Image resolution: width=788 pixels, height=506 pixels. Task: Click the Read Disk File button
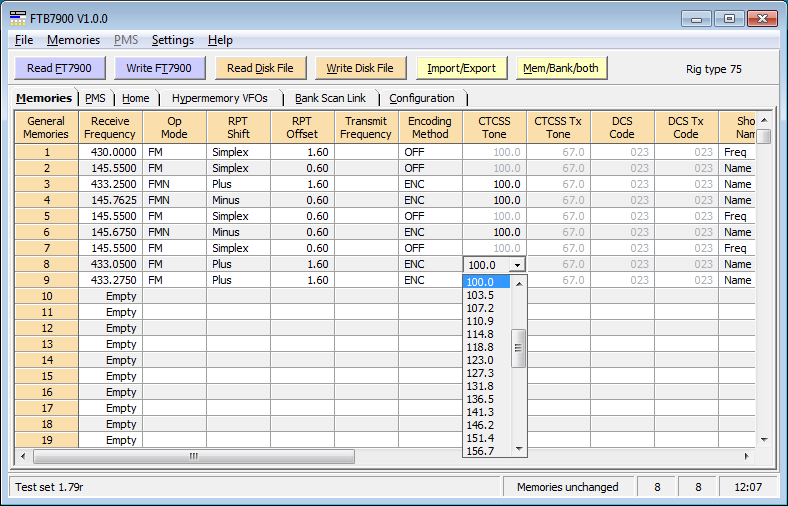click(x=260, y=68)
